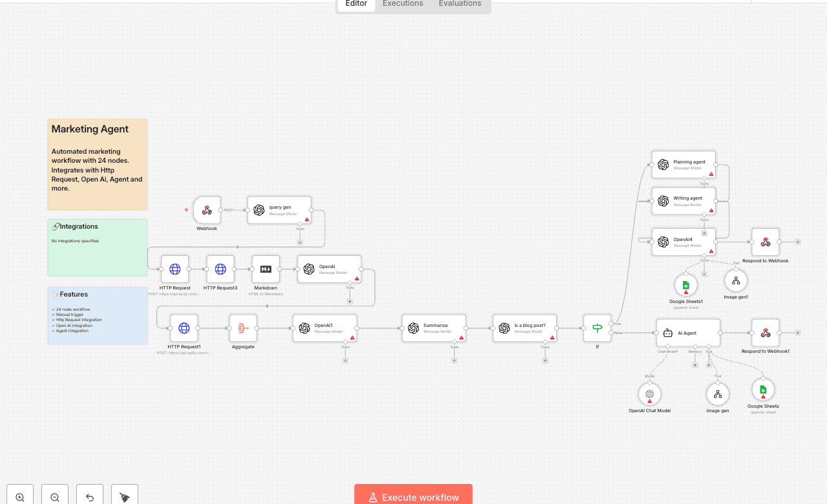This screenshot has width=827, height=504.
Task: Click the zoom in button
Action: [x=20, y=497]
